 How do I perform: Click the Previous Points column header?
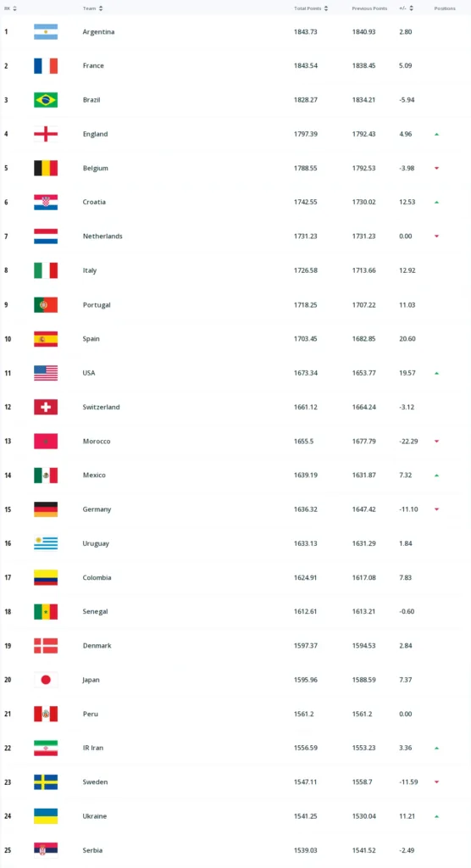point(369,8)
